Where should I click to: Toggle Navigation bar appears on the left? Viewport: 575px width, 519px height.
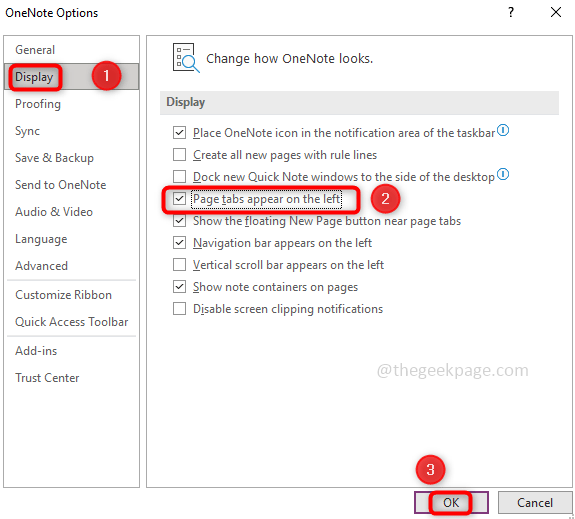179,243
